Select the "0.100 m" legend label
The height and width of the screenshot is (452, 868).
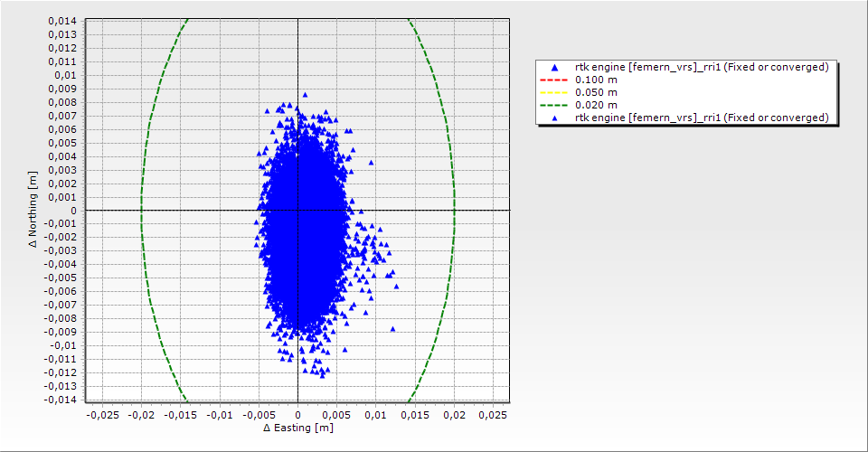click(596, 80)
